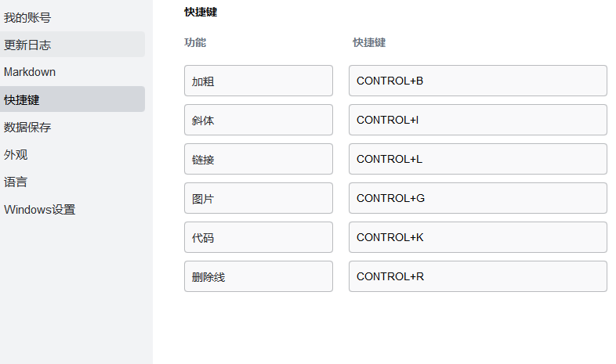Edit the CONTROL+G shortcut field

[x=477, y=198]
